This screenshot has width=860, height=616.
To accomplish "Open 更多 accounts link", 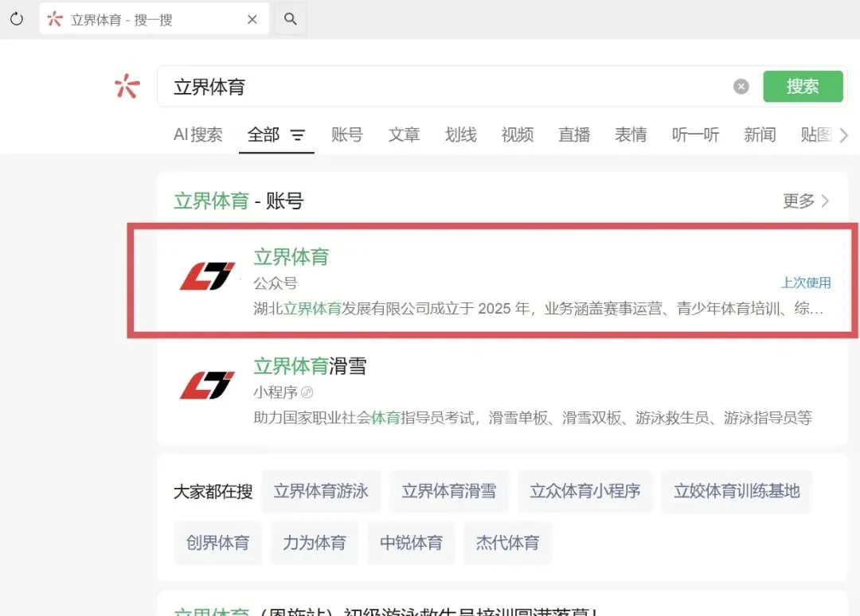I will click(806, 201).
